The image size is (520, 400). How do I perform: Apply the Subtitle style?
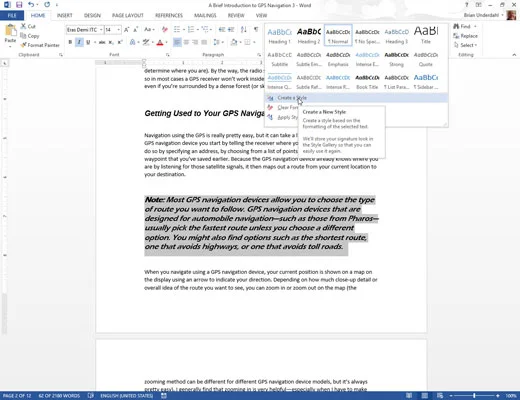pos(280,59)
